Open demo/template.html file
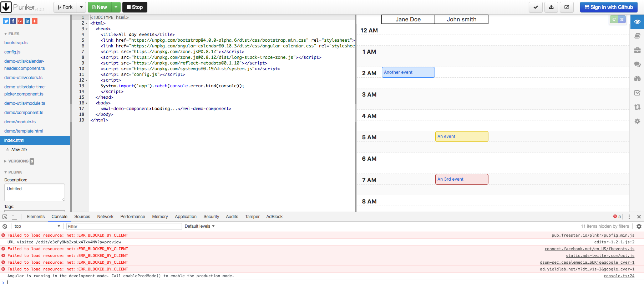 click(x=24, y=131)
